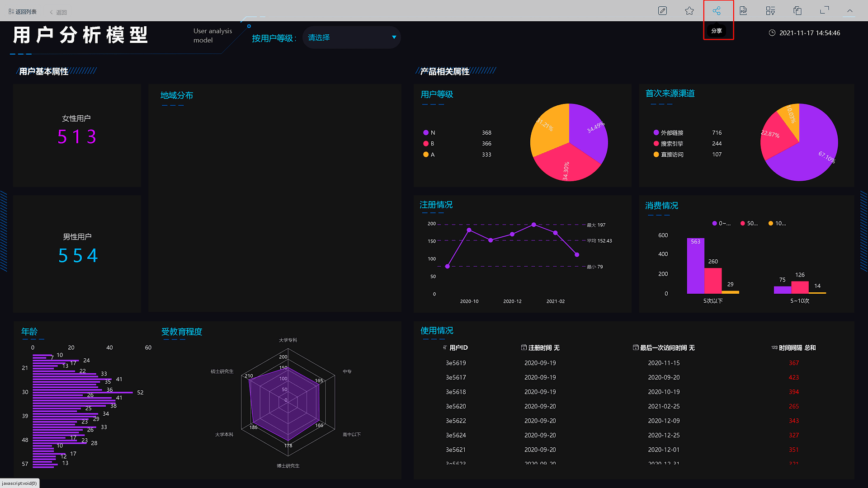The width and height of the screenshot is (868, 488).
Task: Click the orange 29 bar in 5次以下 group
Action: point(730,292)
